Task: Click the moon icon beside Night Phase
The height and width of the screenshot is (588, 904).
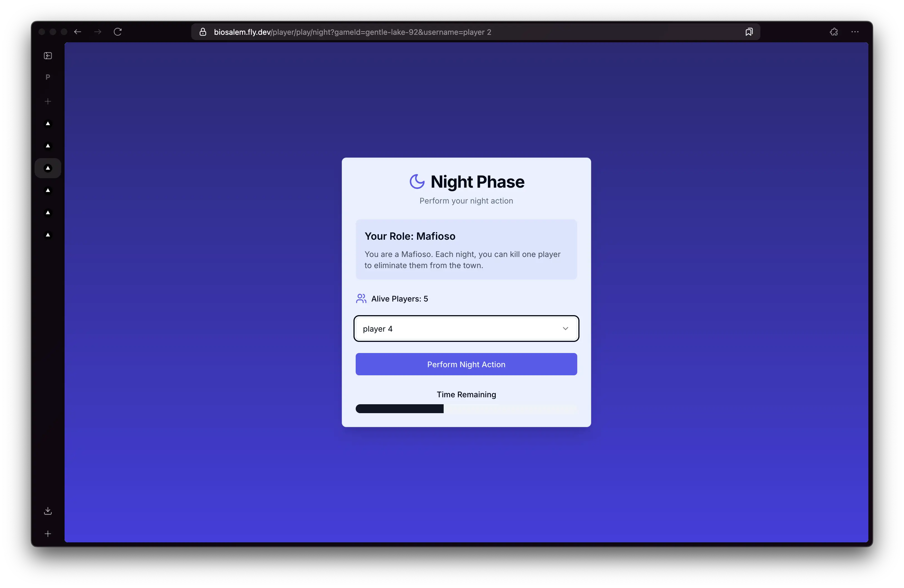Action: click(417, 182)
